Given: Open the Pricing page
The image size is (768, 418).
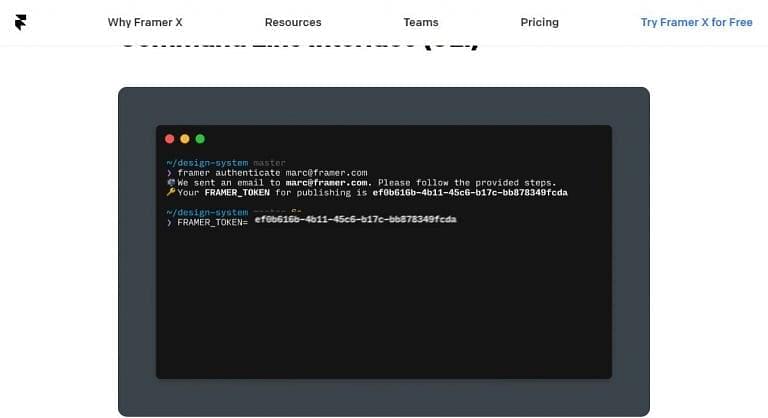Looking at the screenshot, I should tap(539, 23).
